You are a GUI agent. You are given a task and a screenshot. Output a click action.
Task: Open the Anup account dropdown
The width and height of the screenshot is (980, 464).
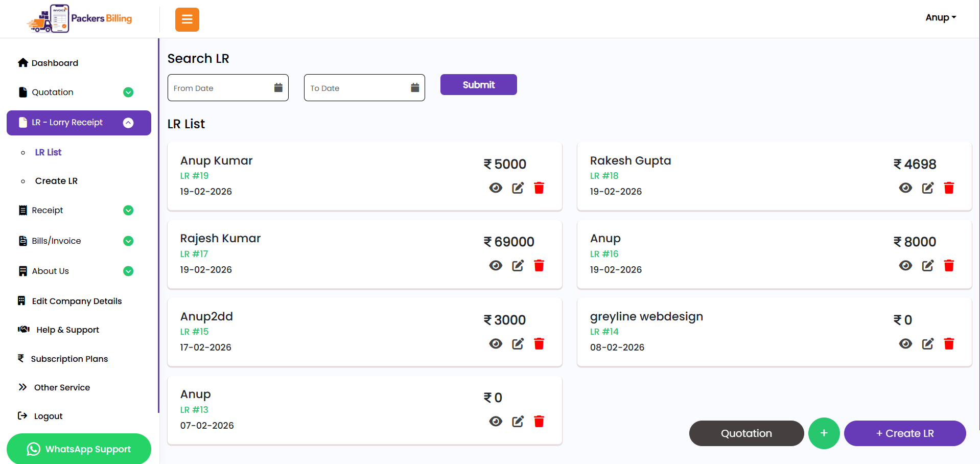click(940, 17)
